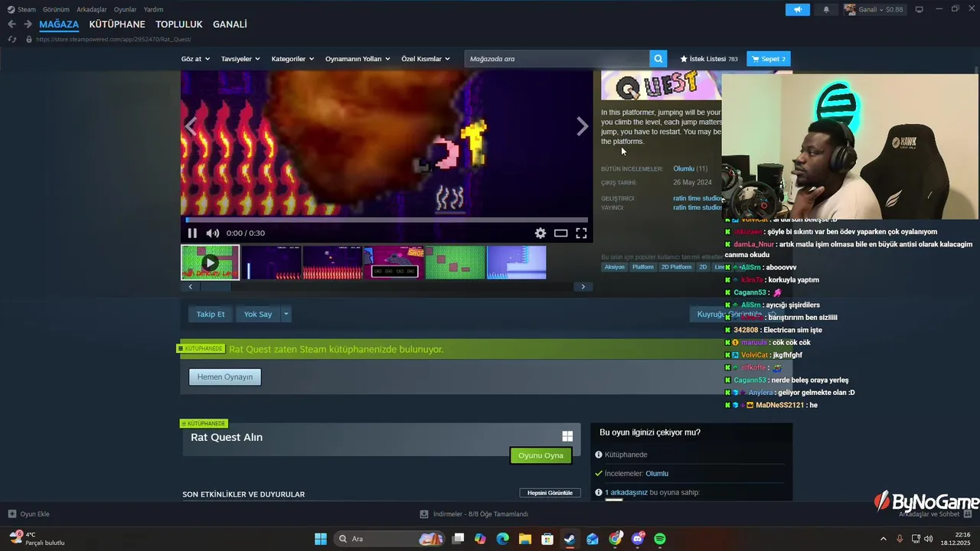Open the Yardım menu
Viewport: 980px width, 551px height.
point(153,9)
